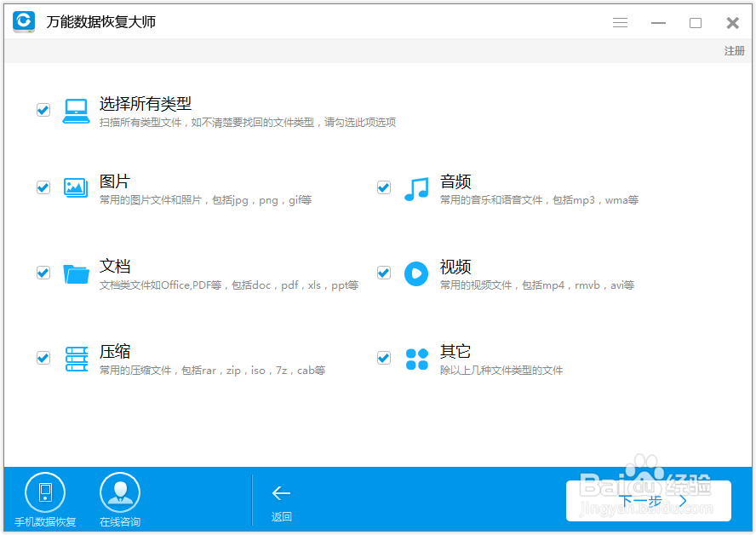Click the 文档 document folder icon
The image size is (756, 535).
pos(76,273)
